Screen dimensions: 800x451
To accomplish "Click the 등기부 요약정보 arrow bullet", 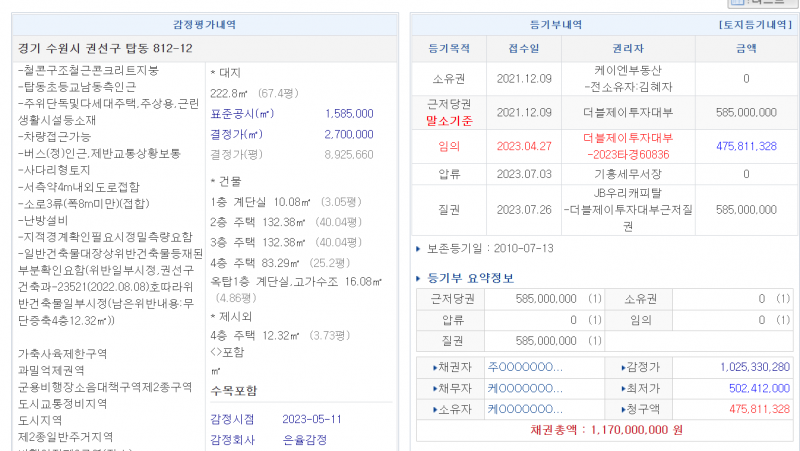I will pyautogui.click(x=418, y=277).
